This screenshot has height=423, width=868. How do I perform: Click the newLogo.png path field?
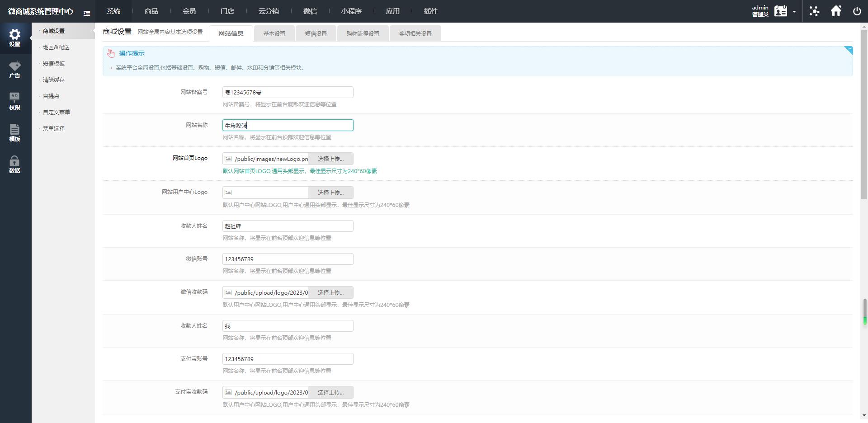[271, 159]
